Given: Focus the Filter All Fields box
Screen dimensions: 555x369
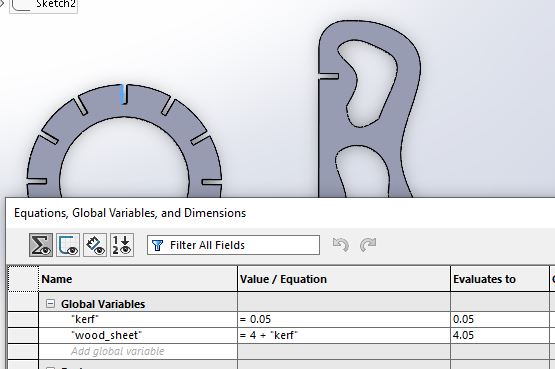Looking at the screenshot, I should 233,245.
